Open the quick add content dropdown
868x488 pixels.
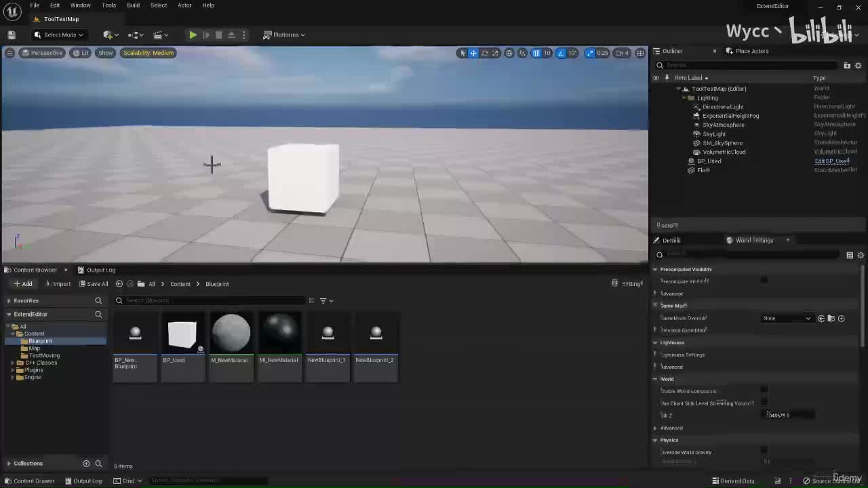pos(109,35)
